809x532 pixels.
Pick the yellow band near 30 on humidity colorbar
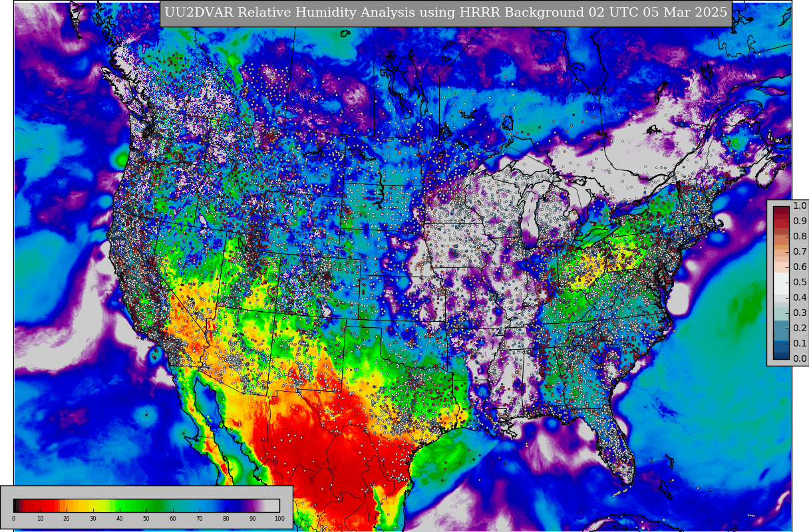point(92,505)
